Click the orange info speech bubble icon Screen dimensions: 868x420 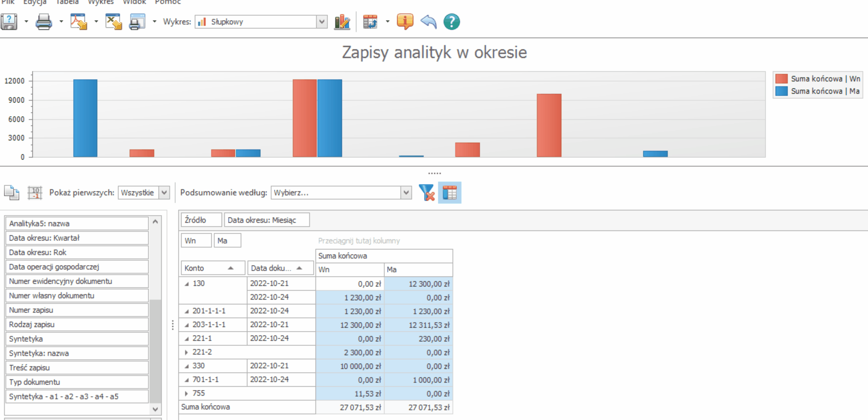[405, 22]
